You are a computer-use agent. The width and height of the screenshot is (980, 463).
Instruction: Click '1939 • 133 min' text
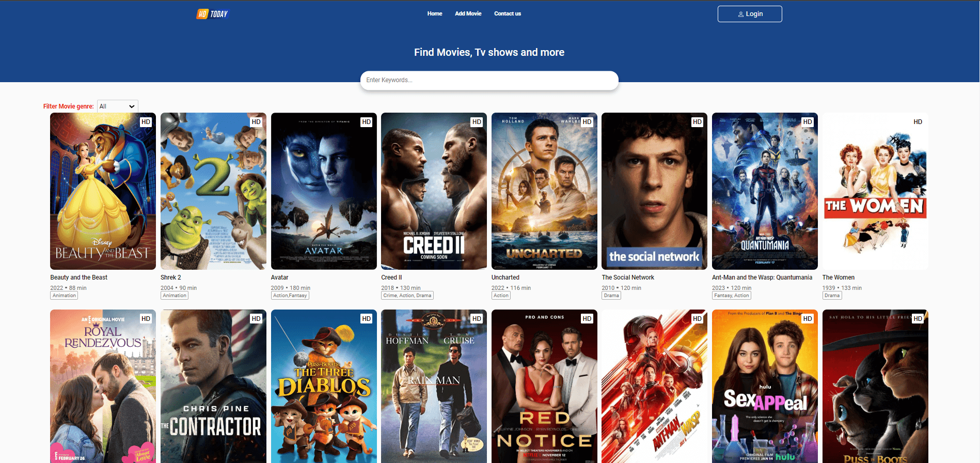(x=842, y=288)
